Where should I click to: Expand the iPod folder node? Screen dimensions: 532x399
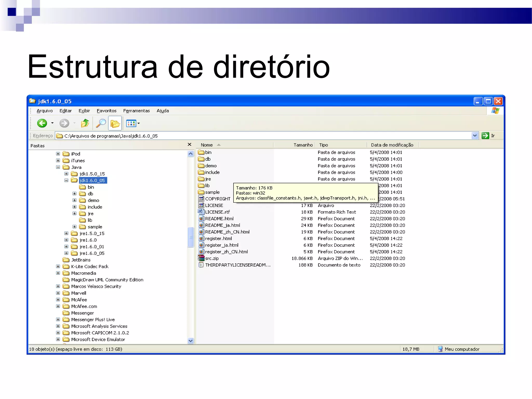coord(58,154)
